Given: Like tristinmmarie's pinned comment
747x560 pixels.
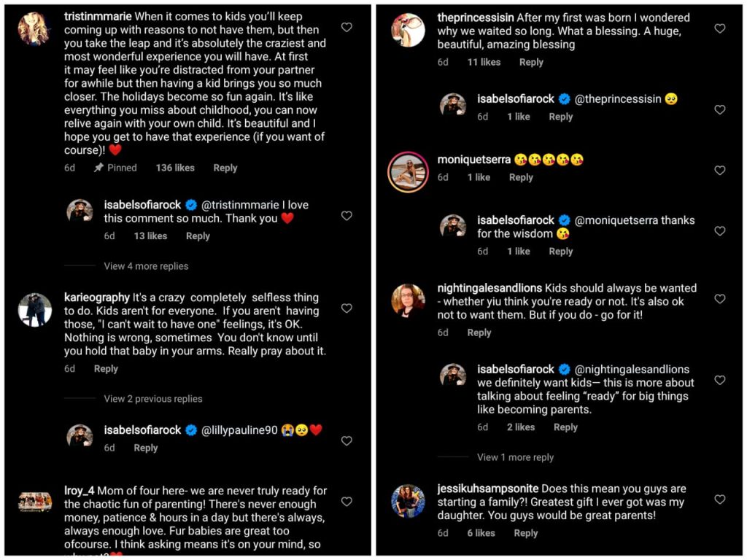Looking at the screenshot, I should (x=347, y=27).
